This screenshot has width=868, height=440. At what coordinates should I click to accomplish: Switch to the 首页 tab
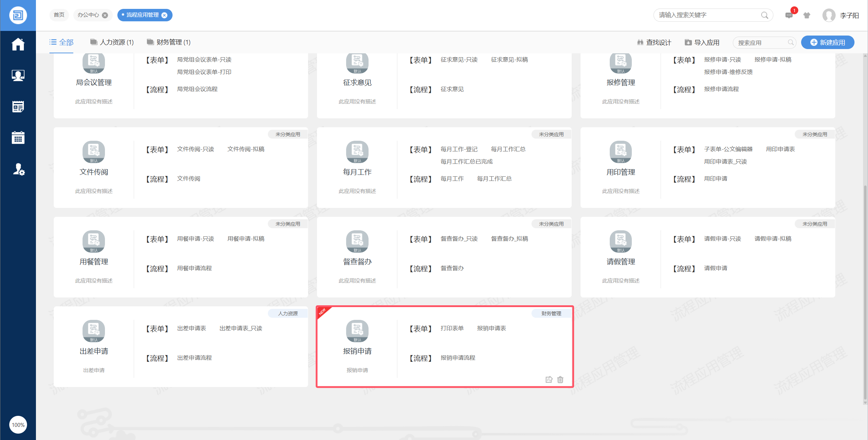(x=59, y=15)
